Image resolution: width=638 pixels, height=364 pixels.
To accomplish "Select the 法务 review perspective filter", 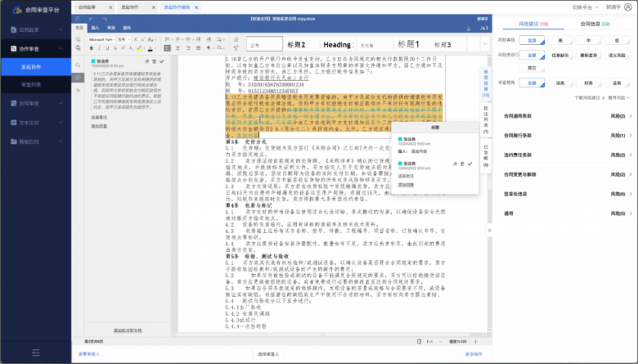I will click(560, 83).
